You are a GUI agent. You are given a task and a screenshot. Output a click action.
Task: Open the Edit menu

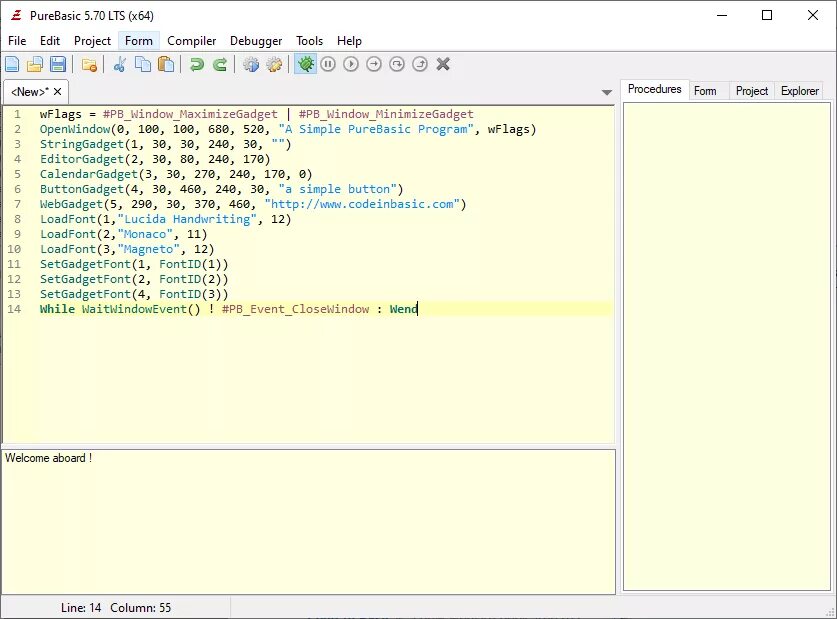pos(50,41)
